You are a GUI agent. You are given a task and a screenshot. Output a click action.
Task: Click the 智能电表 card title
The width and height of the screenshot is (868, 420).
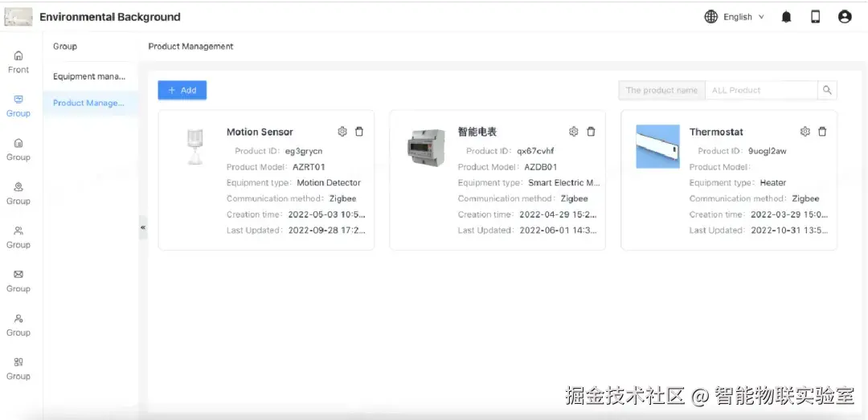pyautogui.click(x=477, y=133)
